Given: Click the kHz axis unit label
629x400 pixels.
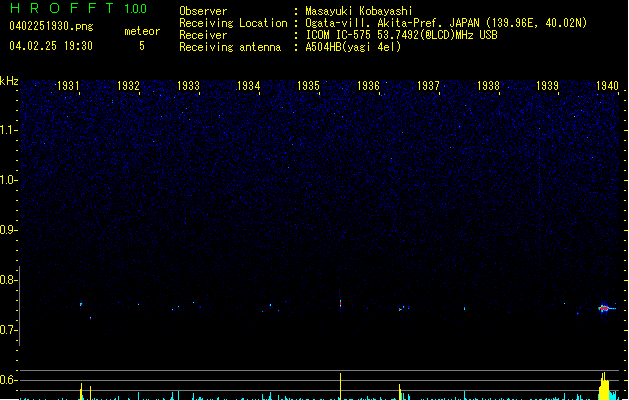Looking at the screenshot, I should tap(9, 81).
